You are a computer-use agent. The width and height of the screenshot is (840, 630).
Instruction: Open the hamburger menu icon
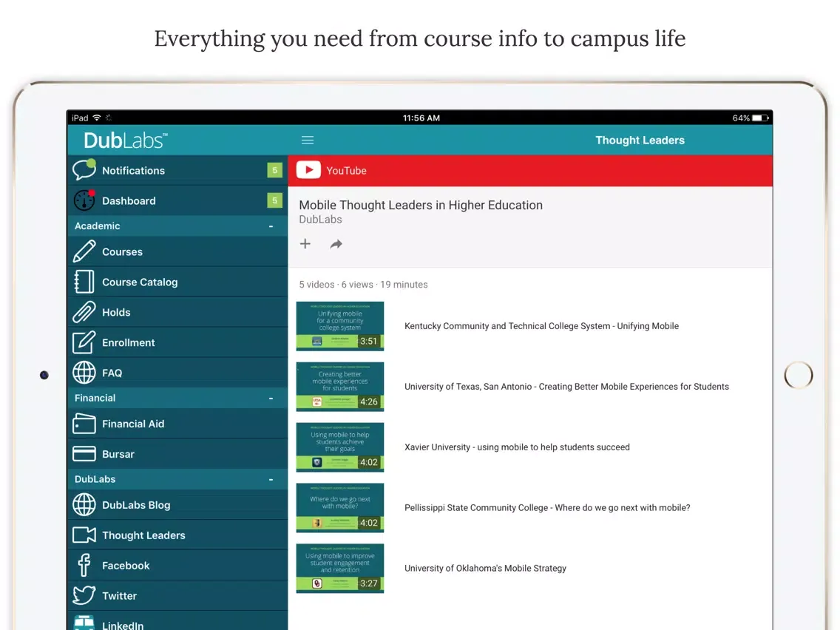pyautogui.click(x=308, y=140)
